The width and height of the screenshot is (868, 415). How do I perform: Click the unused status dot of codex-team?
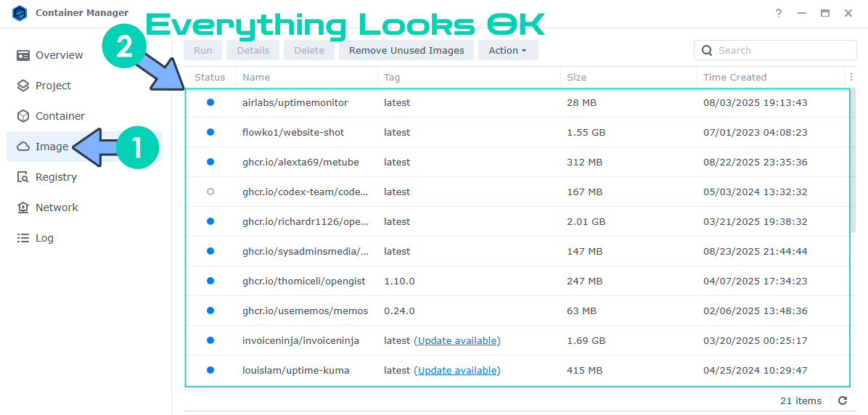[210, 192]
